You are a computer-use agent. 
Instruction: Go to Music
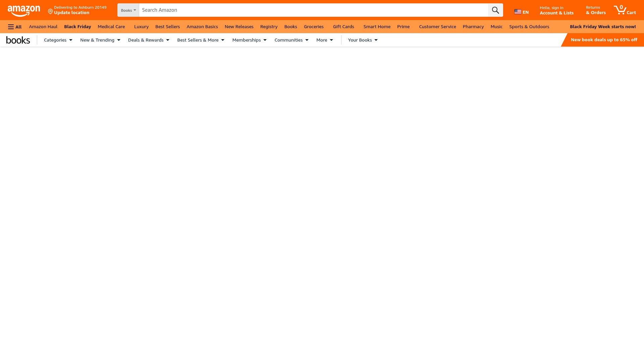(x=496, y=26)
